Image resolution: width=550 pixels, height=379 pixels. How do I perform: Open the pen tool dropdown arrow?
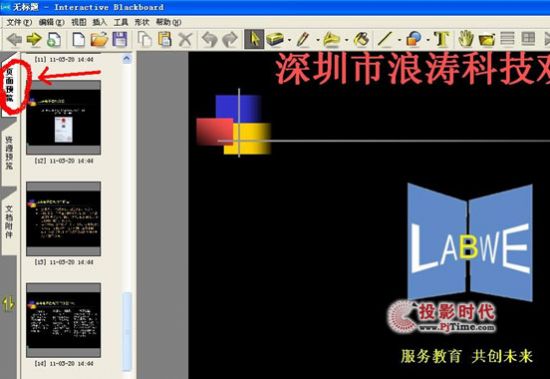[318, 40]
